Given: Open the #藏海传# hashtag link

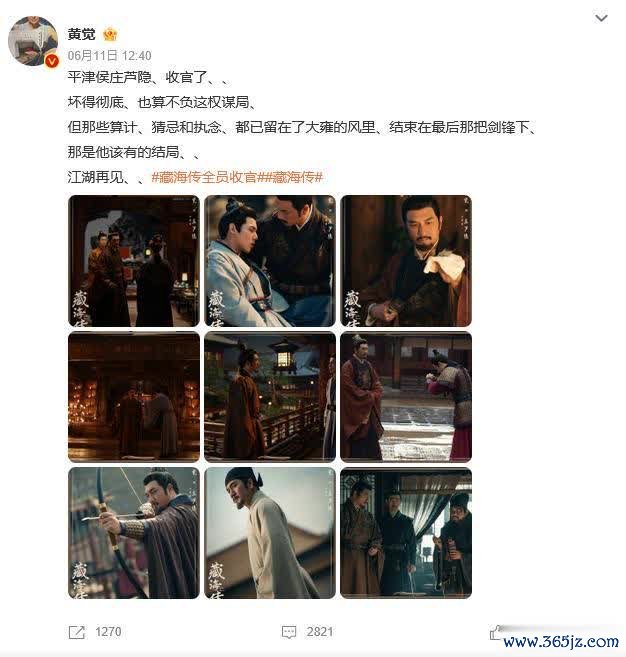Looking at the screenshot, I should pos(293,177).
